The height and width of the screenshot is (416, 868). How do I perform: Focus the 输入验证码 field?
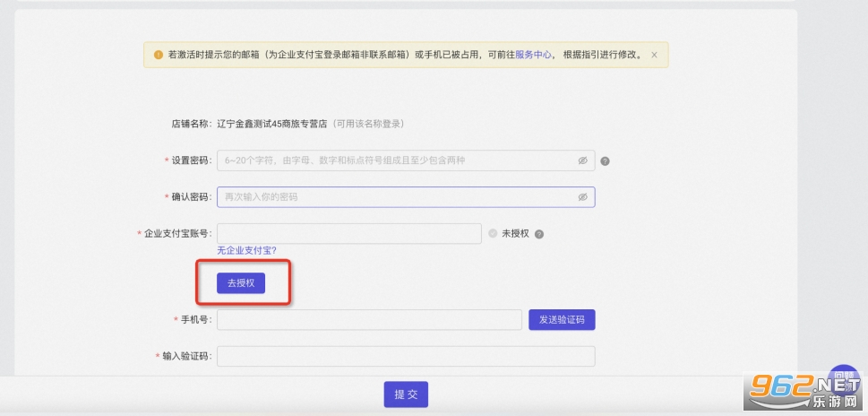click(x=406, y=356)
